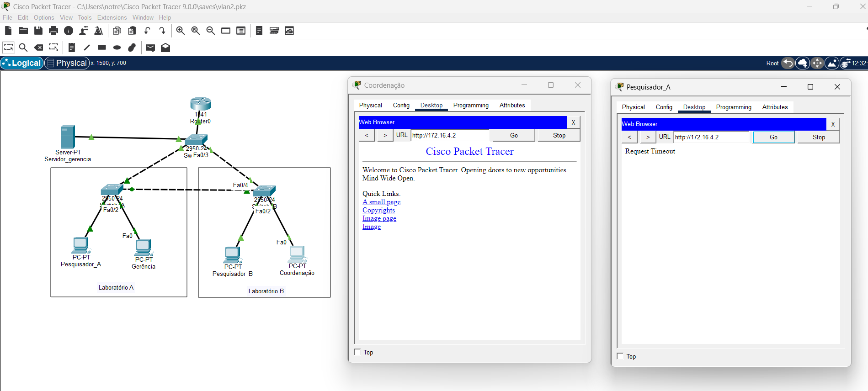Activate the Delete tool
The width and height of the screenshot is (868, 391).
coord(39,48)
